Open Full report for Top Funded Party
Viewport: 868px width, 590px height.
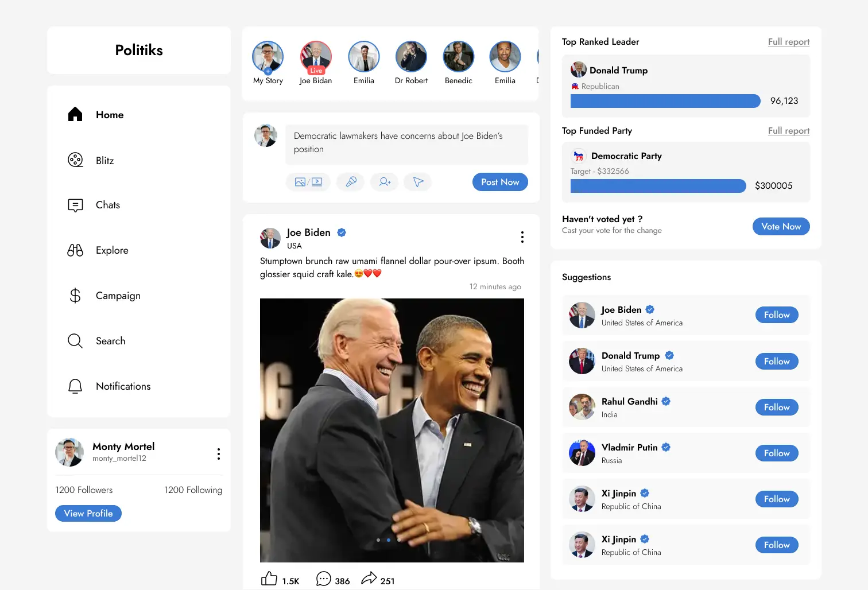click(x=788, y=130)
